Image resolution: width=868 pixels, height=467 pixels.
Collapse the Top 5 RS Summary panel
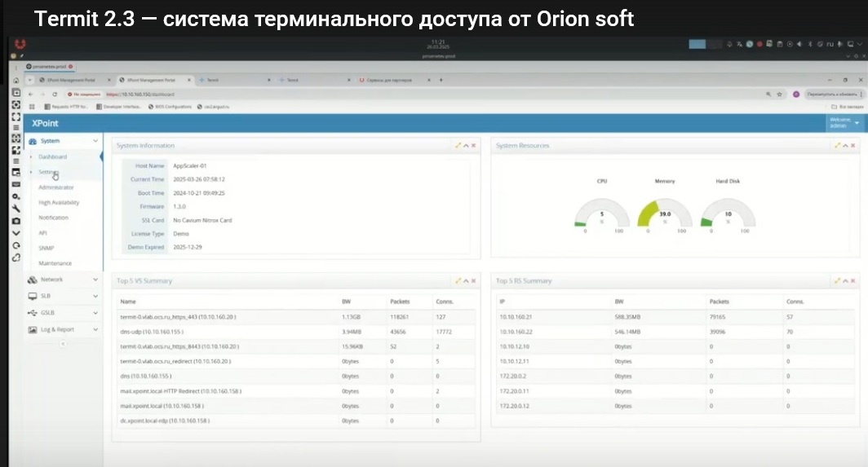pyautogui.click(x=845, y=281)
